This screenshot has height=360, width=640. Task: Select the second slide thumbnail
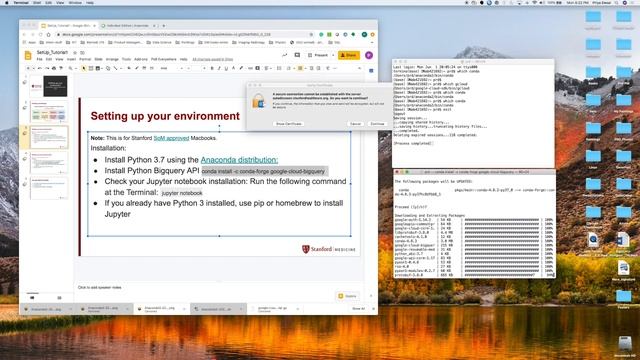click(x=49, y=112)
